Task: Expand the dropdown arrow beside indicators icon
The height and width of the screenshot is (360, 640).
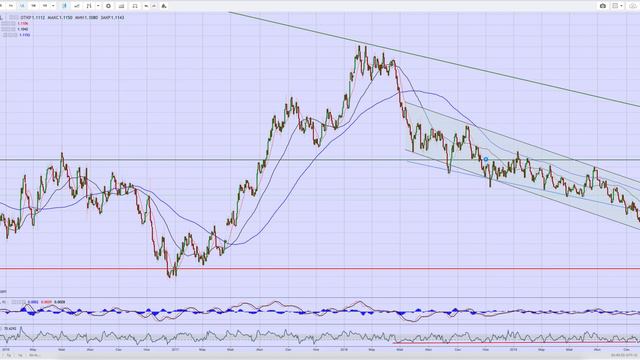Action: coord(98,6)
